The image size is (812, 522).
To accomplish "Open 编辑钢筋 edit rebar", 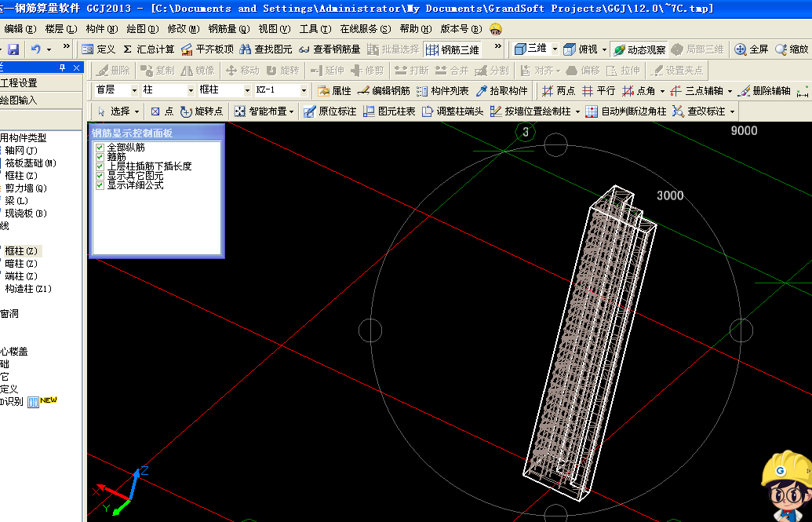I will click(x=384, y=91).
